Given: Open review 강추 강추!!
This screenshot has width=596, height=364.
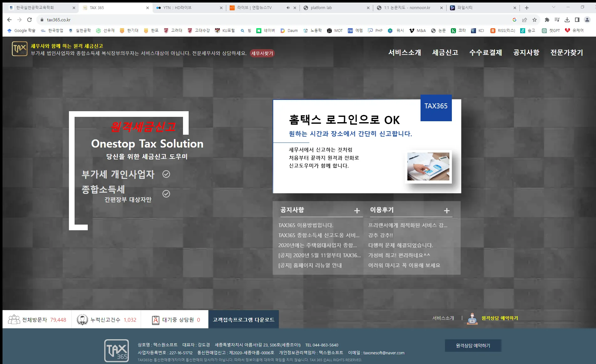Looking at the screenshot, I should click(380, 235).
